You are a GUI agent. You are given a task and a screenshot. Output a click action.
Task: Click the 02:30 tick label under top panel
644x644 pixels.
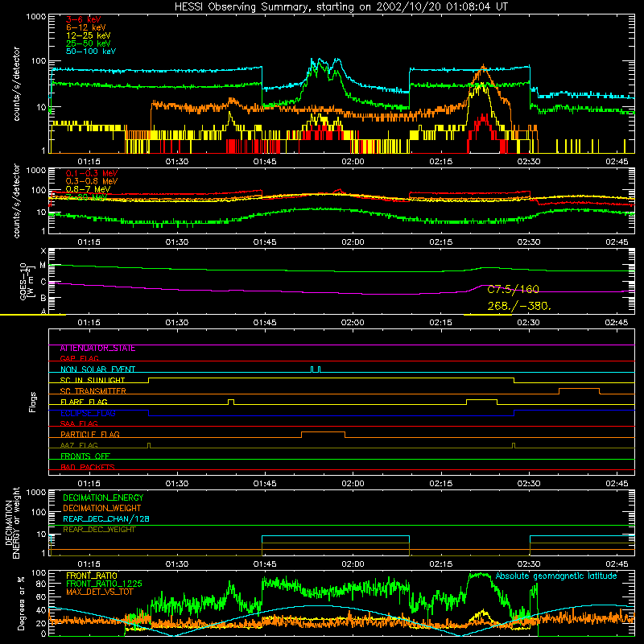529,162
